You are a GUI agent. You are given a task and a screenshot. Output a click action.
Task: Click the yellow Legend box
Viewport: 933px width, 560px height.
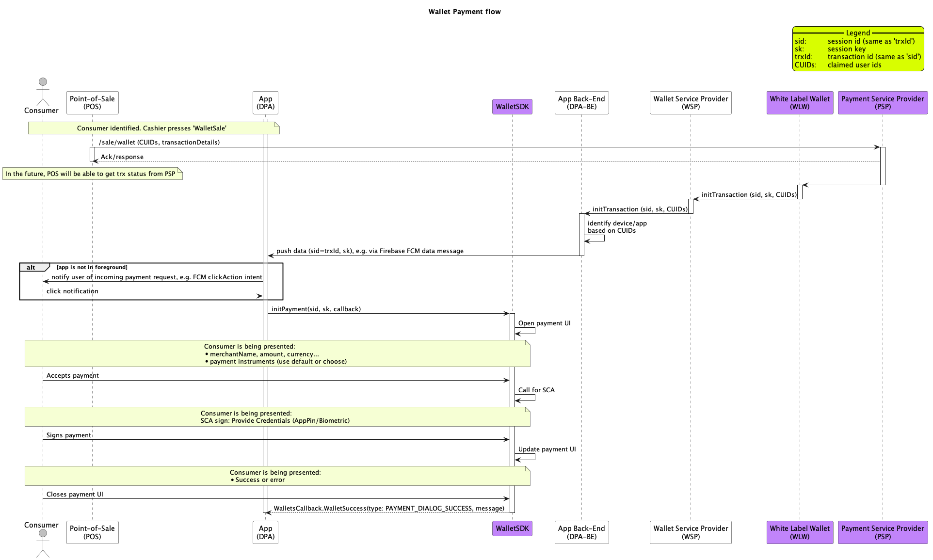pos(858,49)
